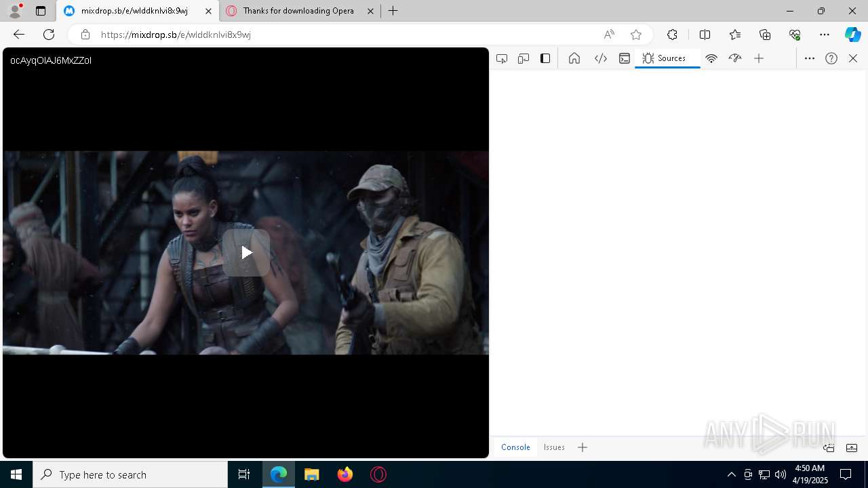The height and width of the screenshot is (488, 868).
Task: Open DevTools help question mark
Action: 831,58
